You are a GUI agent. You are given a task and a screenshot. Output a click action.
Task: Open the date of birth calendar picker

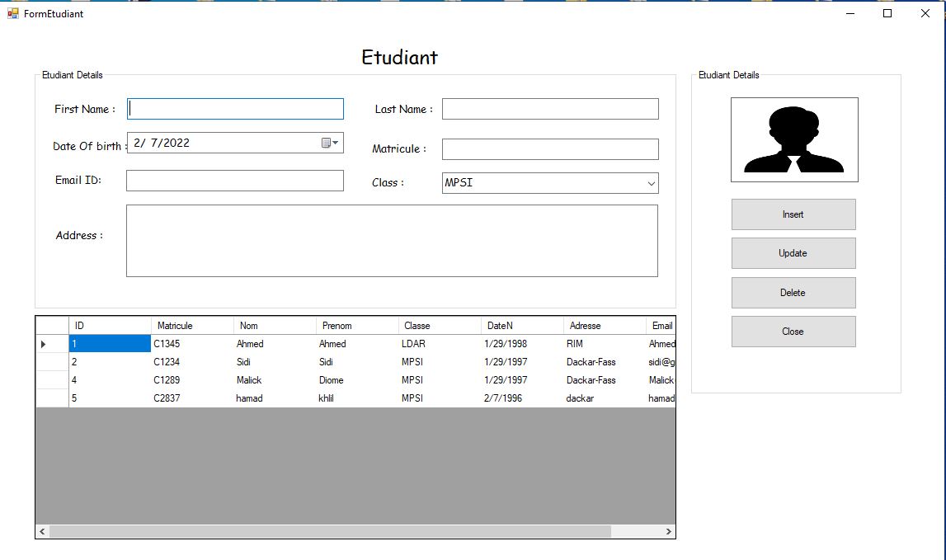(330, 143)
